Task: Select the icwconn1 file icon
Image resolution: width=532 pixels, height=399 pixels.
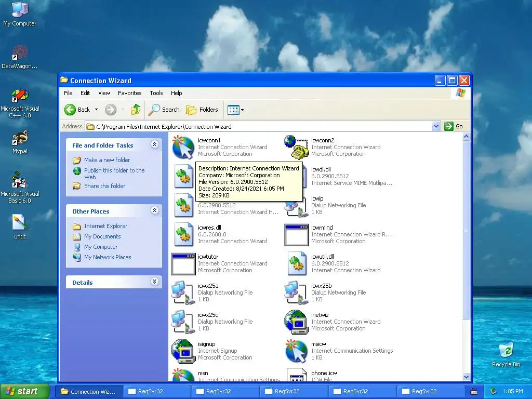Action: coord(183,147)
